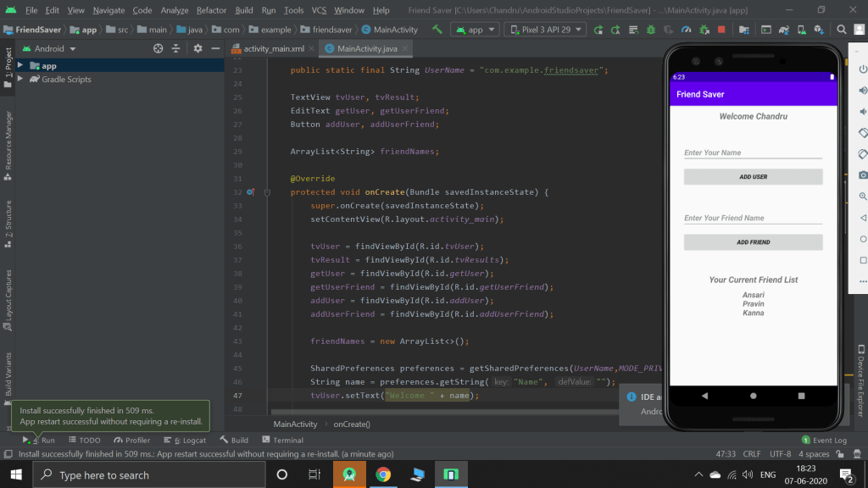Open the Refactor menu
The width and height of the screenshot is (868, 488).
tap(211, 10)
